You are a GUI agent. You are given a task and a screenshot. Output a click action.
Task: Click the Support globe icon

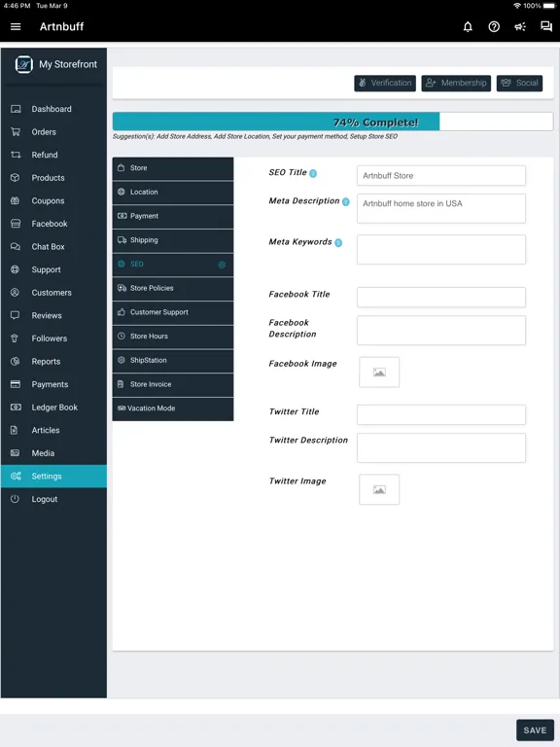(x=16, y=269)
